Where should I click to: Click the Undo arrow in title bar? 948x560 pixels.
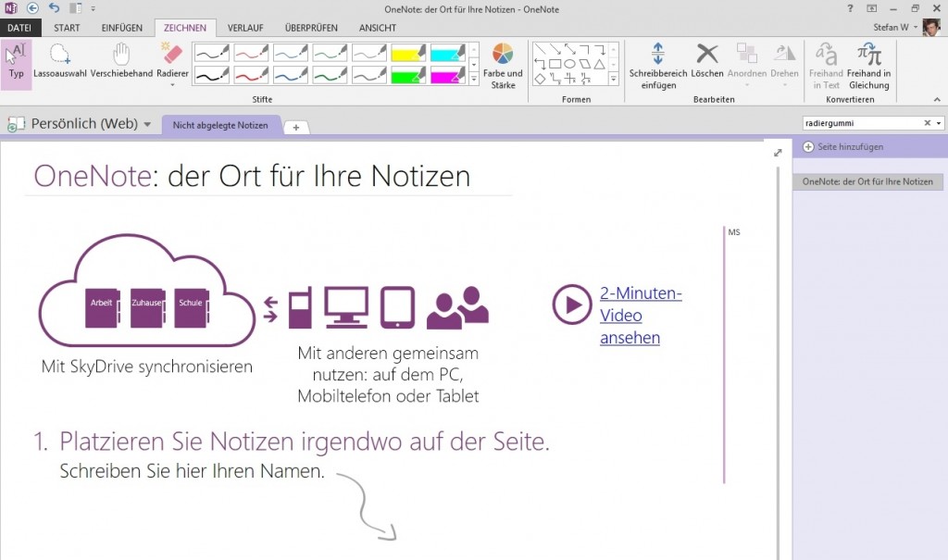coord(55,8)
